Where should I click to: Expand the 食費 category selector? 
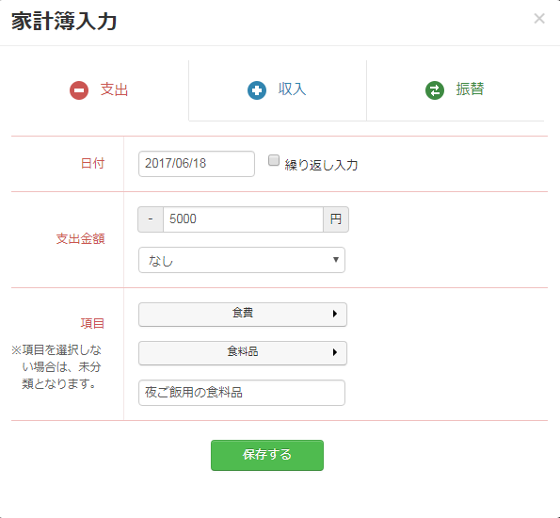point(242,314)
